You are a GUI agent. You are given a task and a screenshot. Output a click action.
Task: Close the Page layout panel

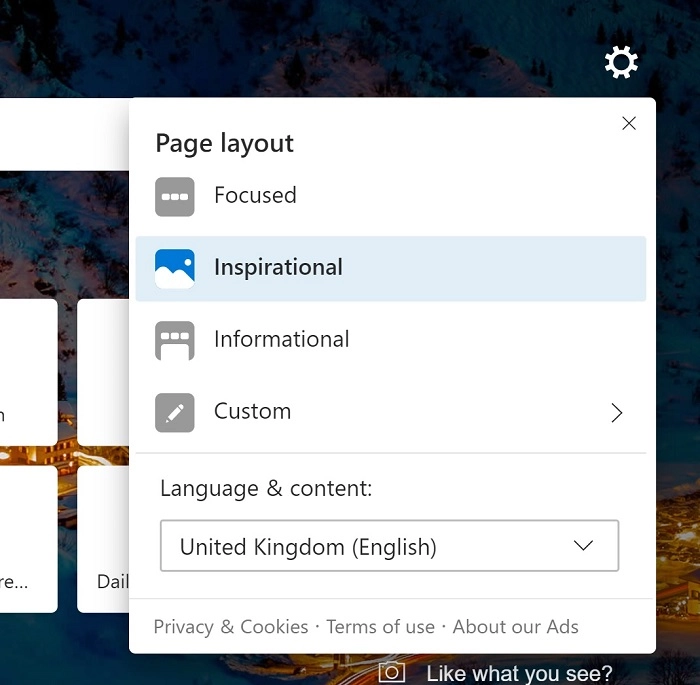[x=629, y=123]
